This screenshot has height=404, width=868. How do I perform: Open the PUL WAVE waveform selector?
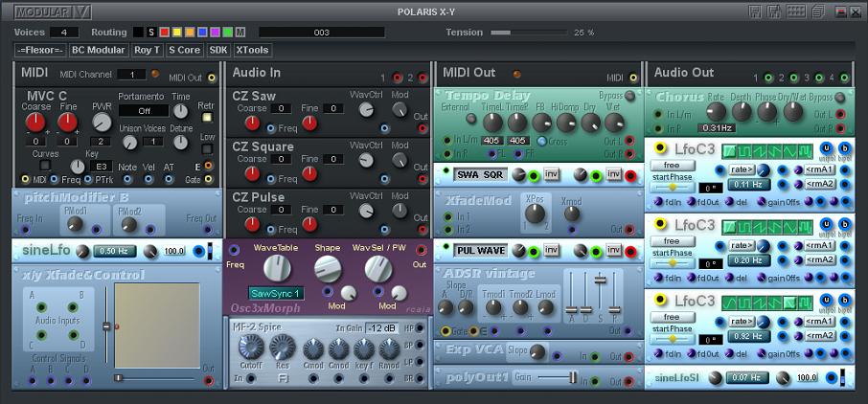pyautogui.click(x=480, y=251)
